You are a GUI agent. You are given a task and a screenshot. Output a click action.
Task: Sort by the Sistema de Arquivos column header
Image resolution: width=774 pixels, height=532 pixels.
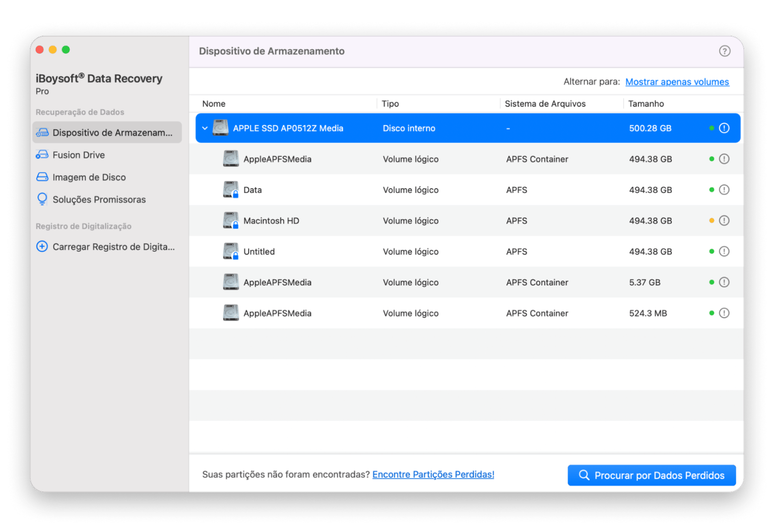(x=545, y=104)
